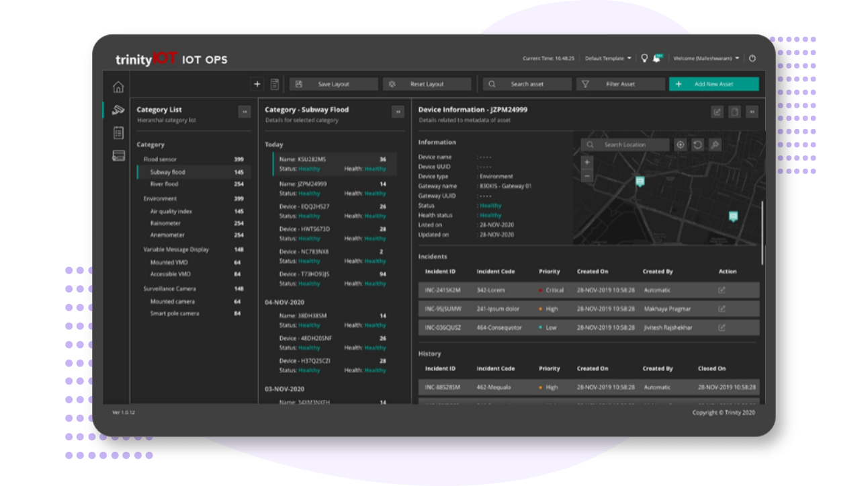Click the copy icon on Device Information panel

pos(733,112)
